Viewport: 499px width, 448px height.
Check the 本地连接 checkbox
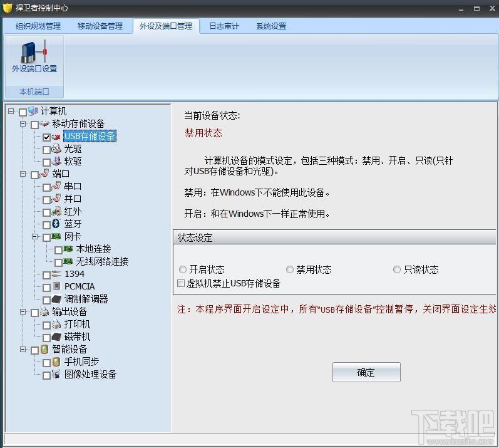click(x=58, y=250)
